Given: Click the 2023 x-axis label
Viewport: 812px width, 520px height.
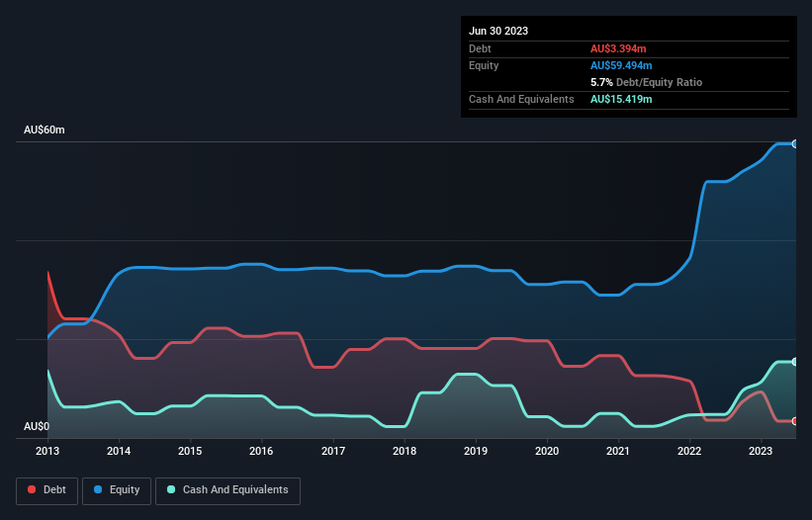Looking at the screenshot, I should (x=761, y=451).
